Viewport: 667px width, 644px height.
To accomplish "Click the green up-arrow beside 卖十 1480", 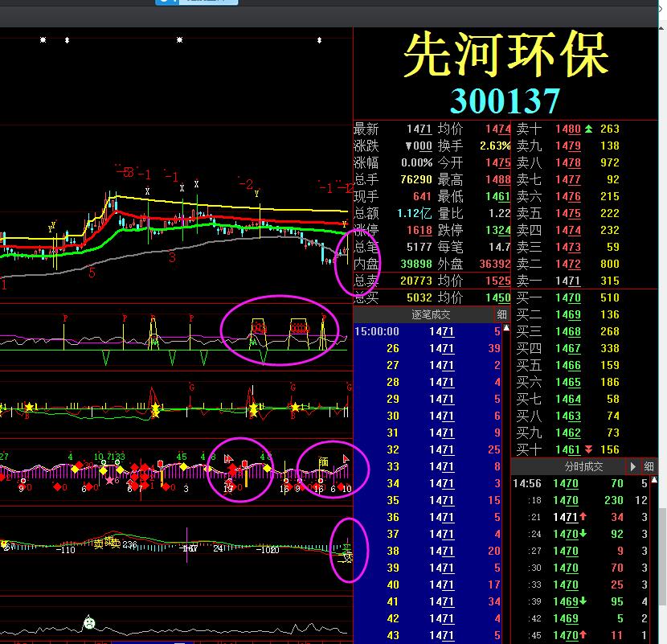I will click(588, 129).
